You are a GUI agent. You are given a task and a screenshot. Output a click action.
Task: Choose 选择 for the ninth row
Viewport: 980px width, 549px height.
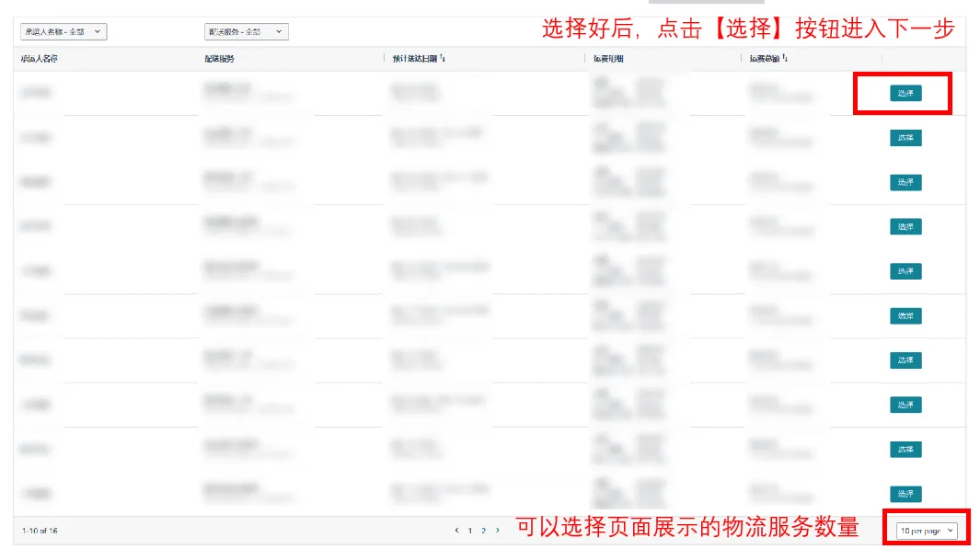click(x=905, y=449)
